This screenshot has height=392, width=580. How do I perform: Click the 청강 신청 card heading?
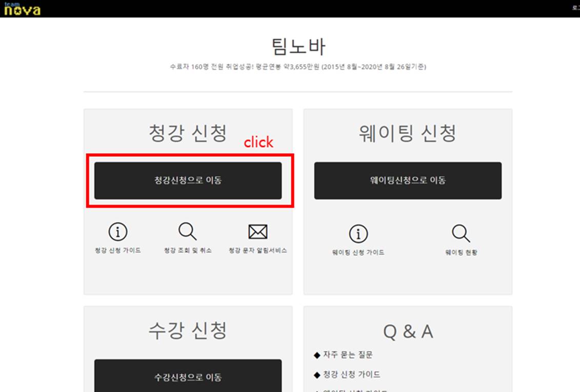(188, 133)
